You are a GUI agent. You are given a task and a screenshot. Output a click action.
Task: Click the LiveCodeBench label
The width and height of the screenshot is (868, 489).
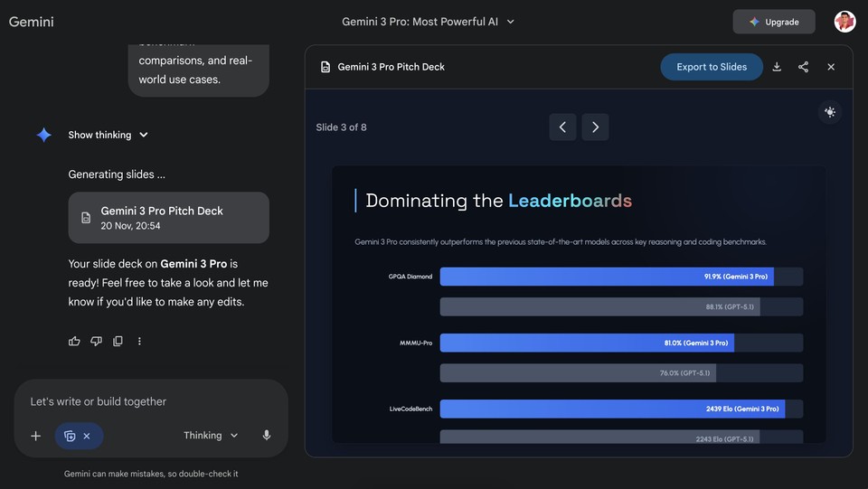(410, 409)
